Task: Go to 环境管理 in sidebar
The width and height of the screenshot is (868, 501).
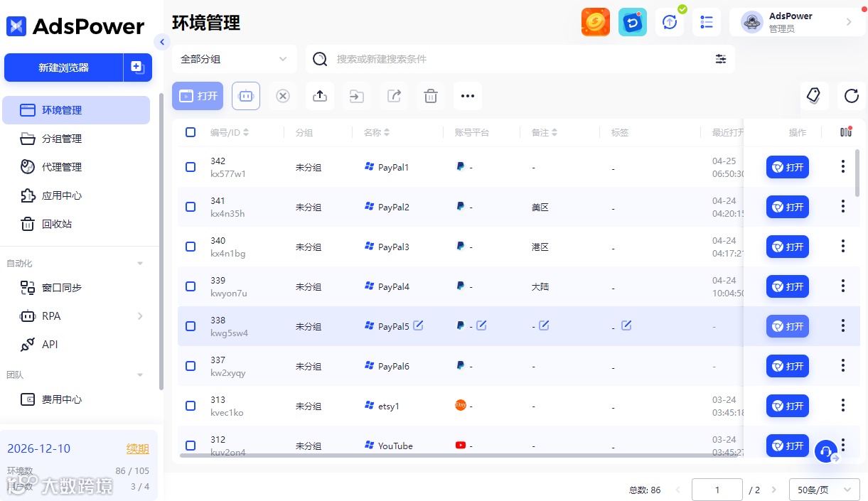Action: [76, 110]
